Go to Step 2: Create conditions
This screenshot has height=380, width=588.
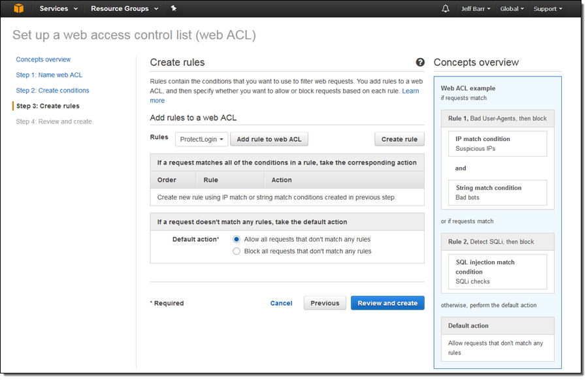[x=52, y=91]
